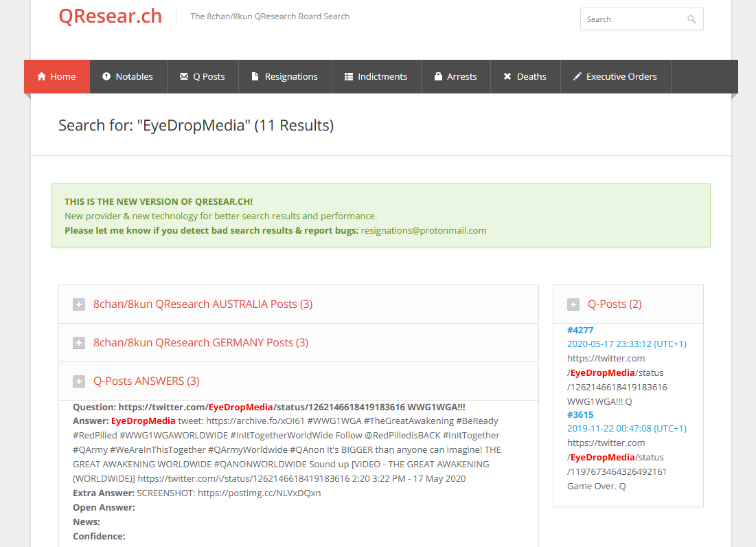Expand the GERMANY Posts section plus icon
This screenshot has height=547, width=756.
tap(79, 343)
